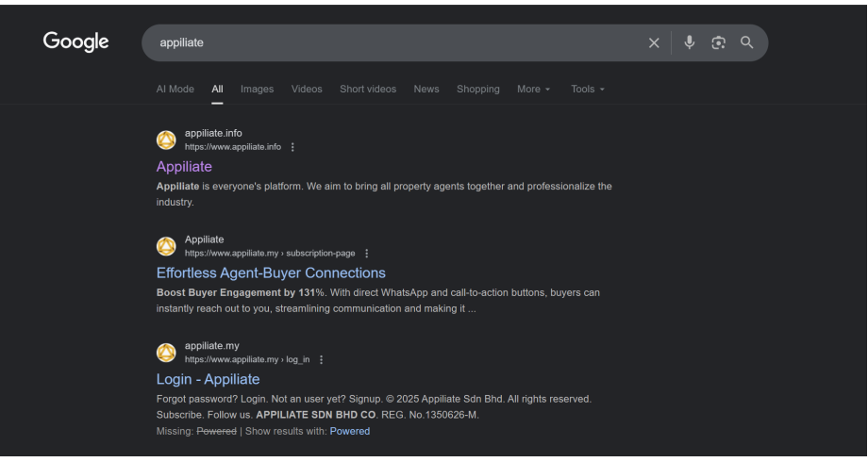The height and width of the screenshot is (462, 868).
Task: Open three-dot menu for subscription-page result
Action: (367, 254)
